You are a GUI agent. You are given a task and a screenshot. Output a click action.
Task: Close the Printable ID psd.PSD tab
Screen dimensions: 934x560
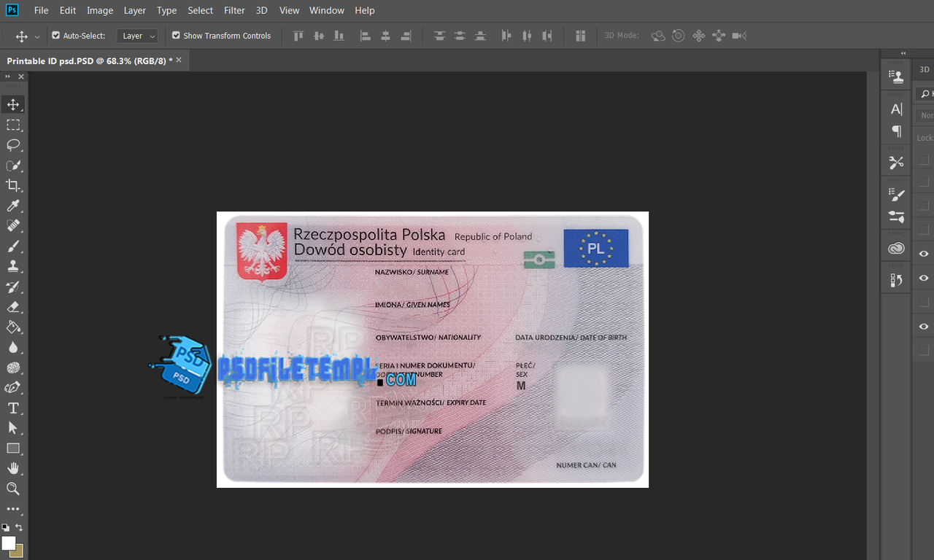(179, 61)
